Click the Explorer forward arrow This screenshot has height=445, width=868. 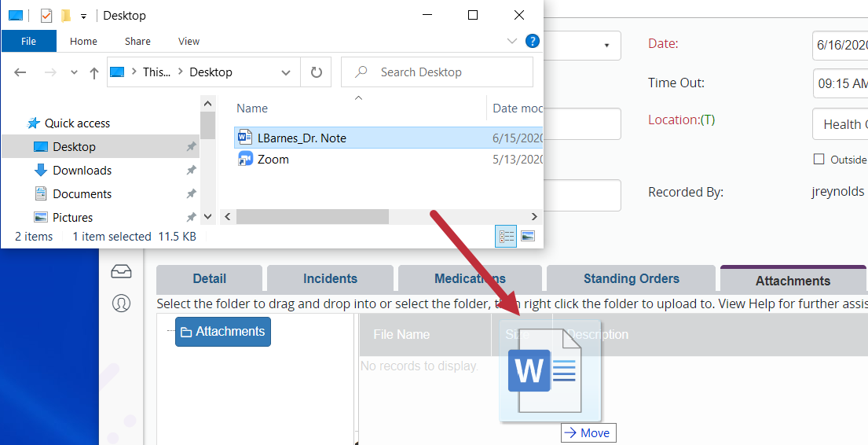click(50, 72)
